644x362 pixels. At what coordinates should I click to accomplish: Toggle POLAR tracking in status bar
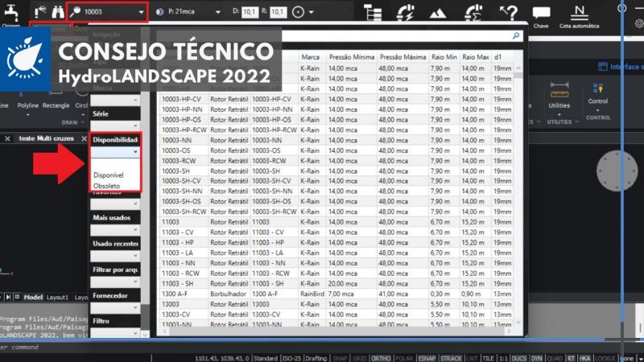pos(403,358)
